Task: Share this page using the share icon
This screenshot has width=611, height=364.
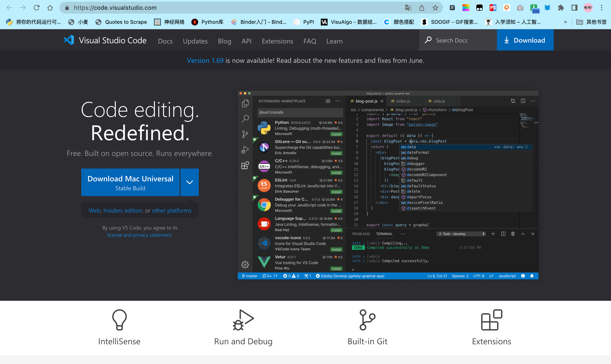Action: (422, 8)
